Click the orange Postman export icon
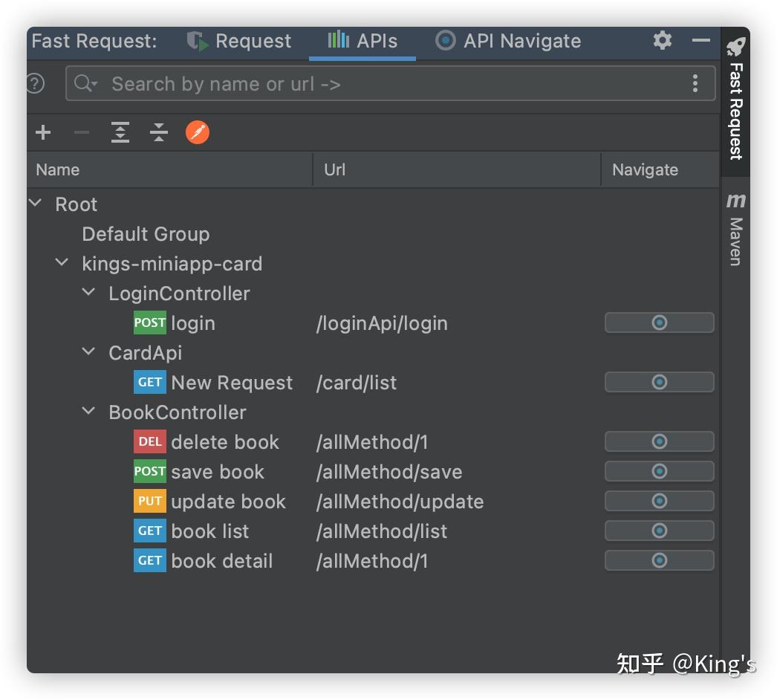The image size is (777, 700). pyautogui.click(x=198, y=132)
